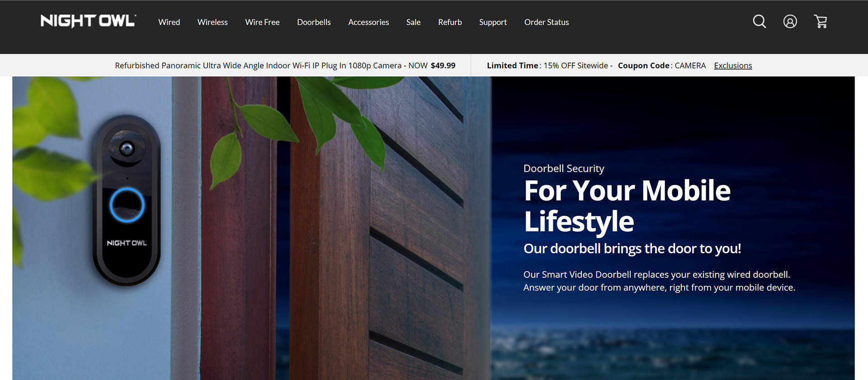View the shopping cart icon

(x=821, y=22)
